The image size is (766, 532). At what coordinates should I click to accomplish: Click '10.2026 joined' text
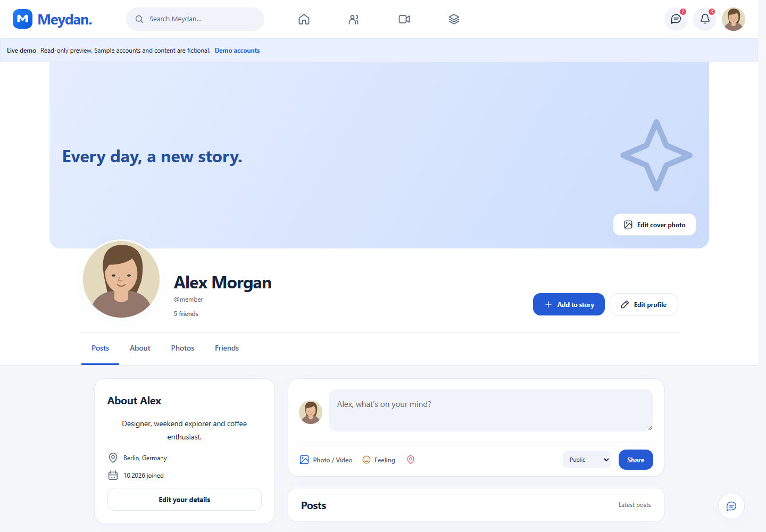[x=144, y=476]
